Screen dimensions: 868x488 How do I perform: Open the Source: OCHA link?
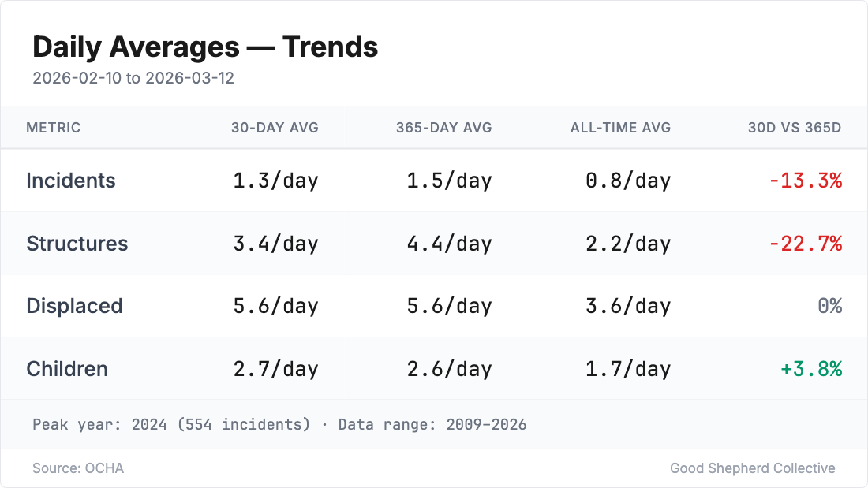(x=78, y=468)
